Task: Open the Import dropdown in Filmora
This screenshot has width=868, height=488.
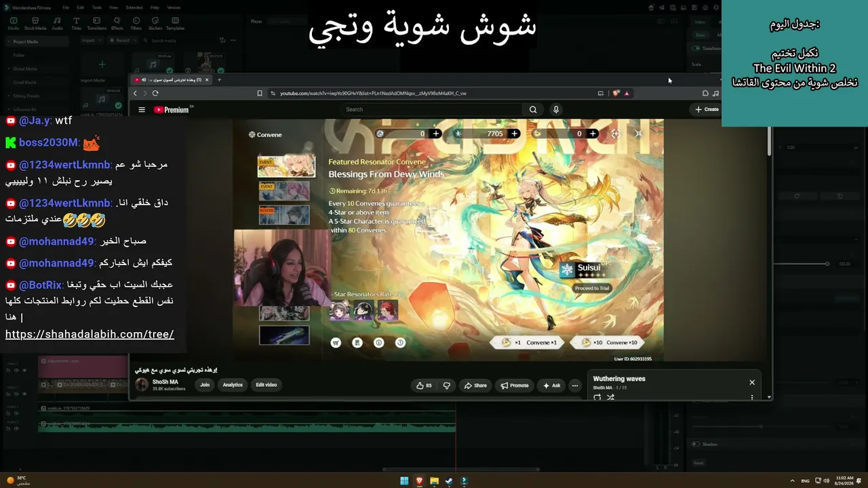Action: click(91, 40)
